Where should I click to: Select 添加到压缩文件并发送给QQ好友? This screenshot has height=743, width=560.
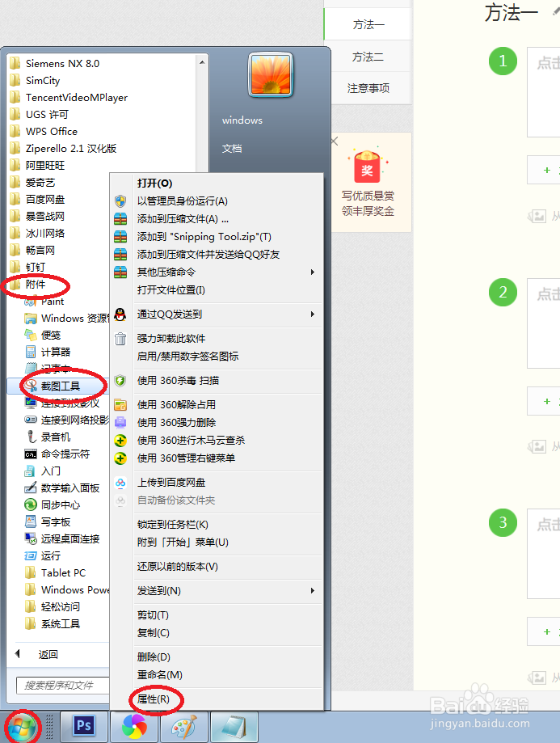208,255
